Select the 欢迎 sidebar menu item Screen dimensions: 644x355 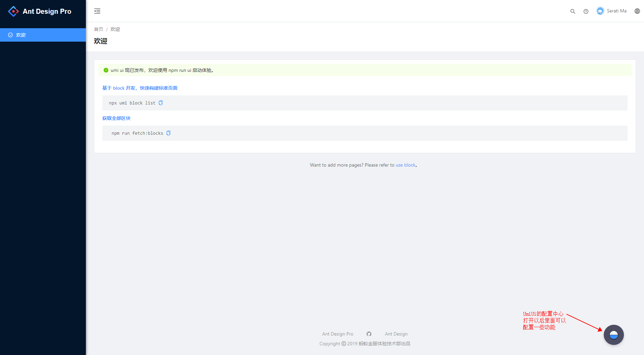pos(43,35)
